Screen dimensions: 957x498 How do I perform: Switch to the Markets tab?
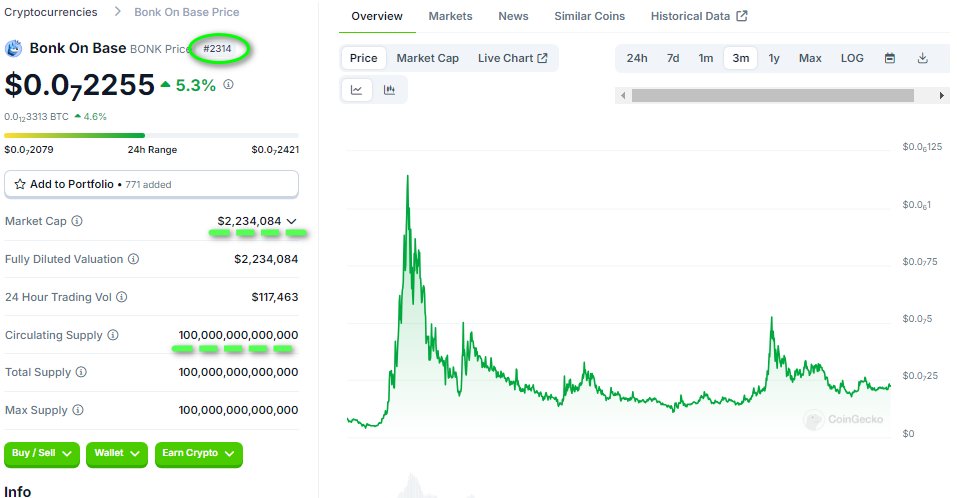pos(450,16)
